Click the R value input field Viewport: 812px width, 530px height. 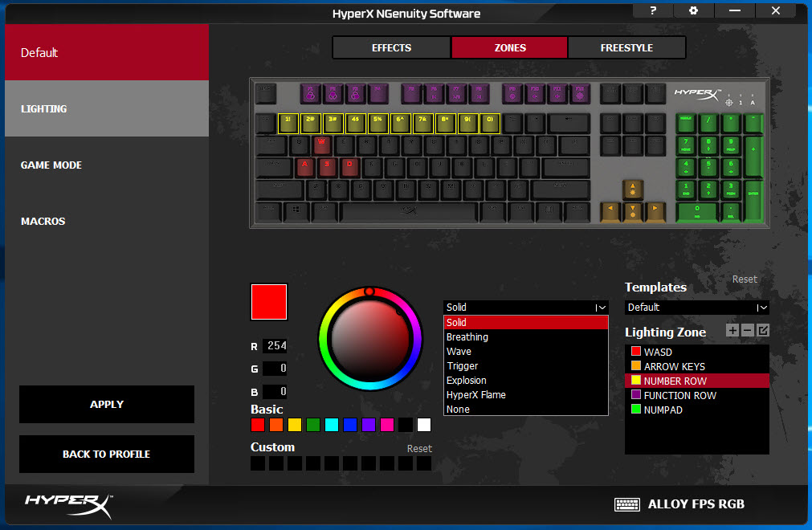pos(275,346)
